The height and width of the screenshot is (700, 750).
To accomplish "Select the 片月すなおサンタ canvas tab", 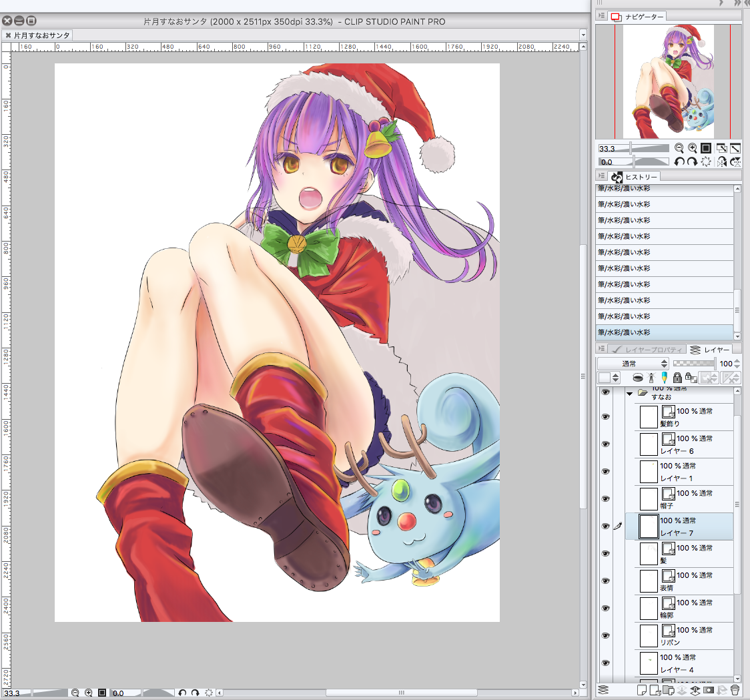I will 41,35.
